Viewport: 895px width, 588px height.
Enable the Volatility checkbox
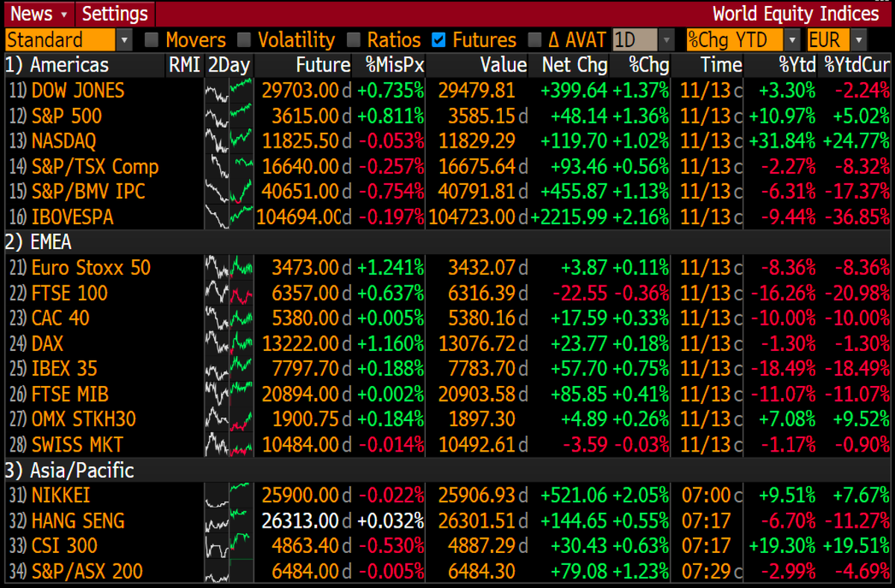pos(243,40)
